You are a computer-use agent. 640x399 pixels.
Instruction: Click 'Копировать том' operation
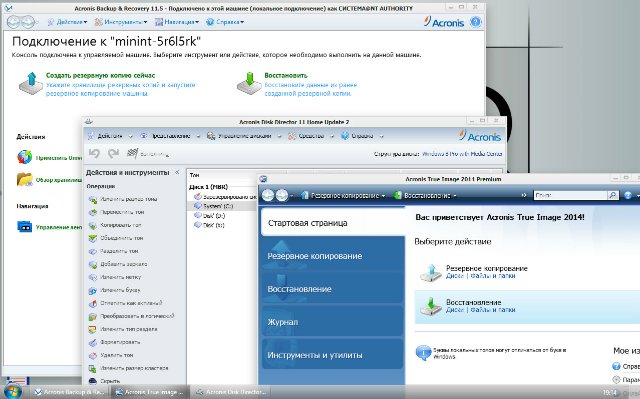click(121, 225)
